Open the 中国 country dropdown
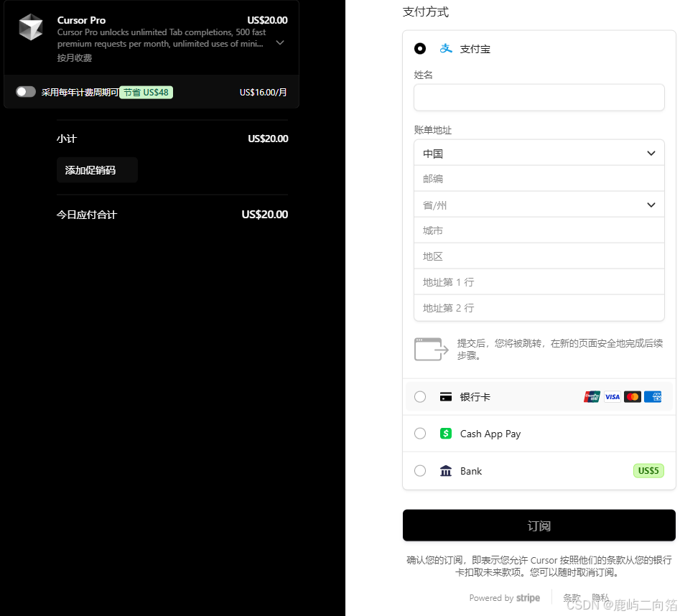 pos(539,153)
